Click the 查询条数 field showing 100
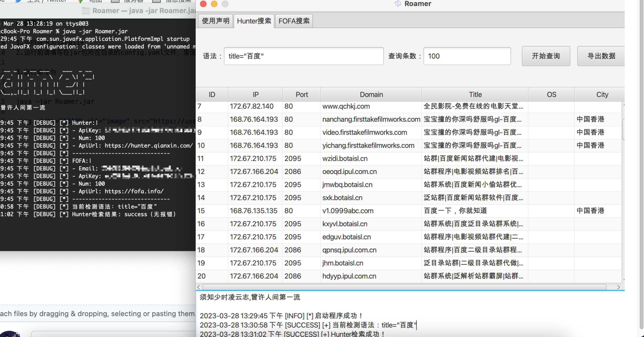The width and height of the screenshot is (644, 337). point(466,56)
